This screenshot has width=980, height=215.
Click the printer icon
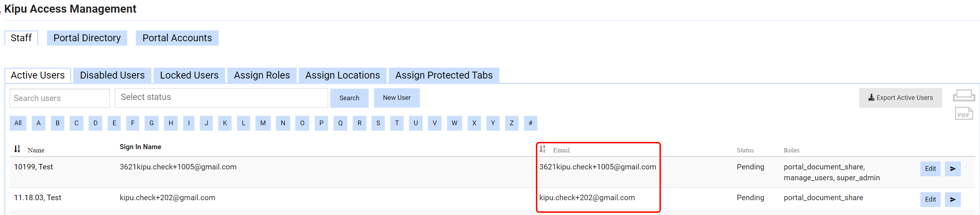tap(963, 95)
